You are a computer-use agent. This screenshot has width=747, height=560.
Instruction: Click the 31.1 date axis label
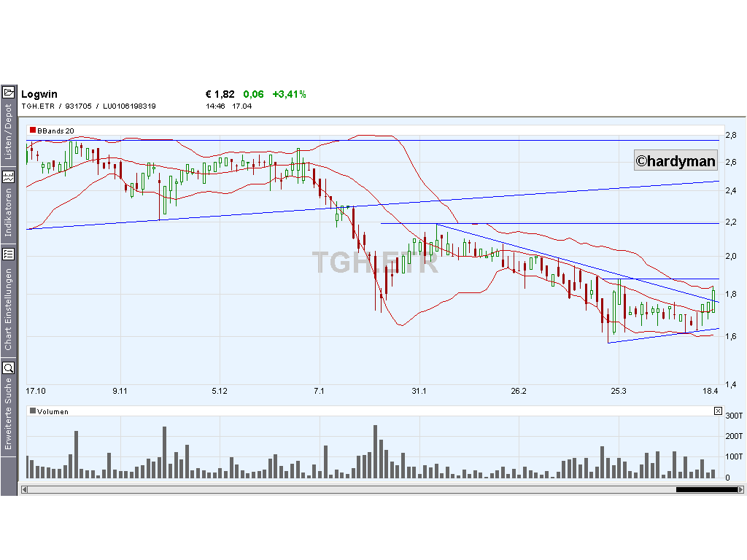click(419, 392)
